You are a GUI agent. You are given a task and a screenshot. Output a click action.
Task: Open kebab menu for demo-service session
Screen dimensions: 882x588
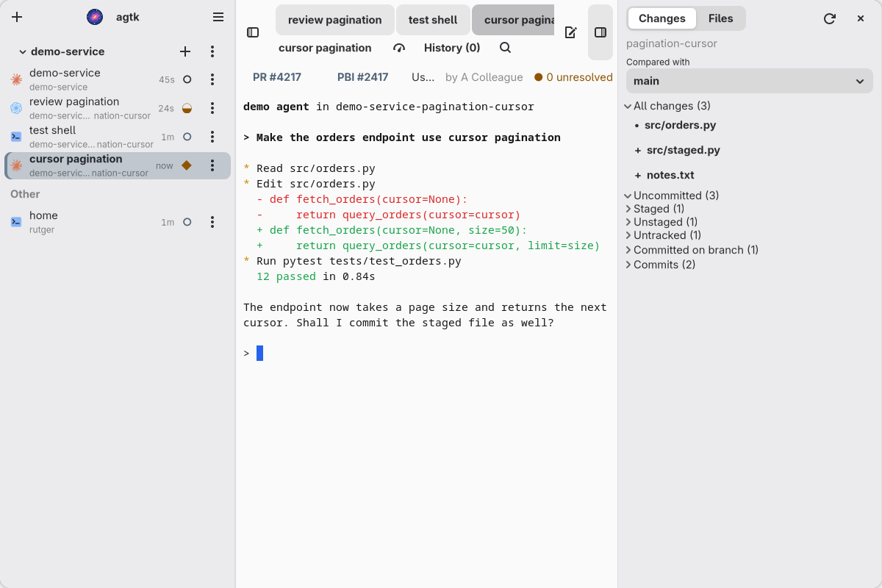click(x=212, y=79)
